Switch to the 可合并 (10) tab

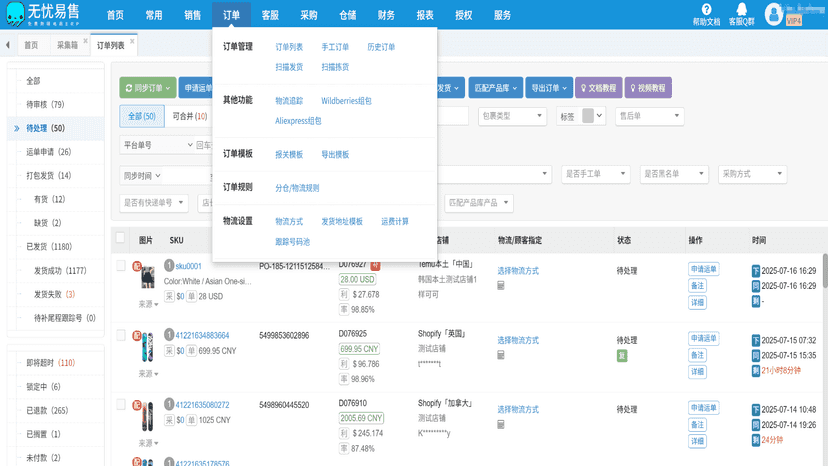[190, 116]
